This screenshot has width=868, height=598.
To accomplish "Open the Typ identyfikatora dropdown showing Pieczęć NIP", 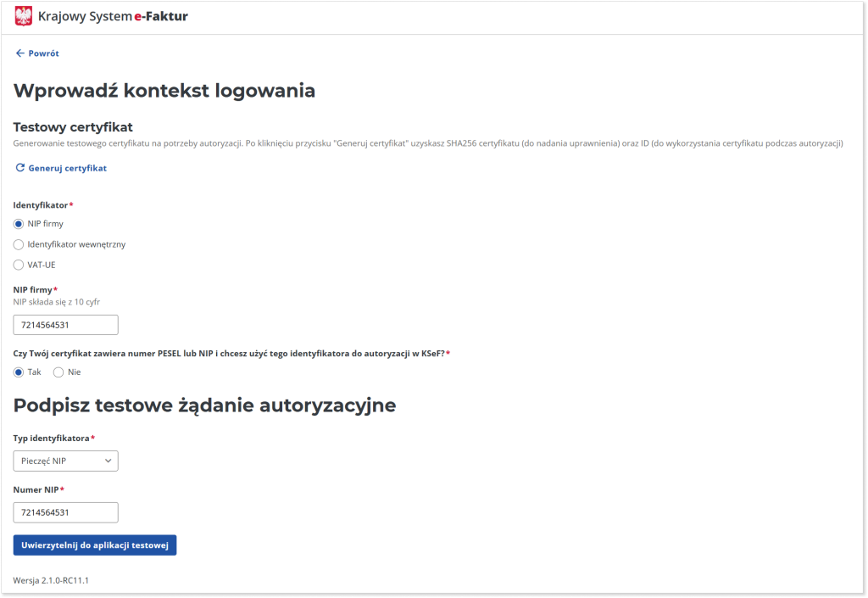I will (65, 461).
